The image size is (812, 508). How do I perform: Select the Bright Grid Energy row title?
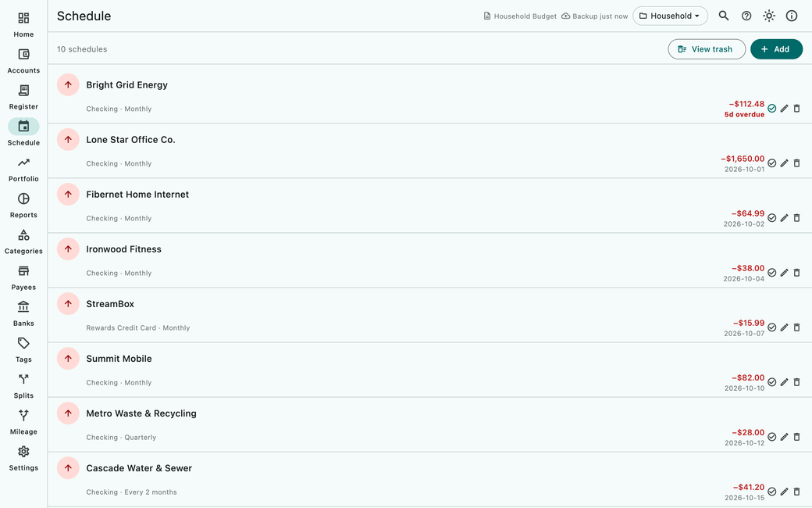126,85
